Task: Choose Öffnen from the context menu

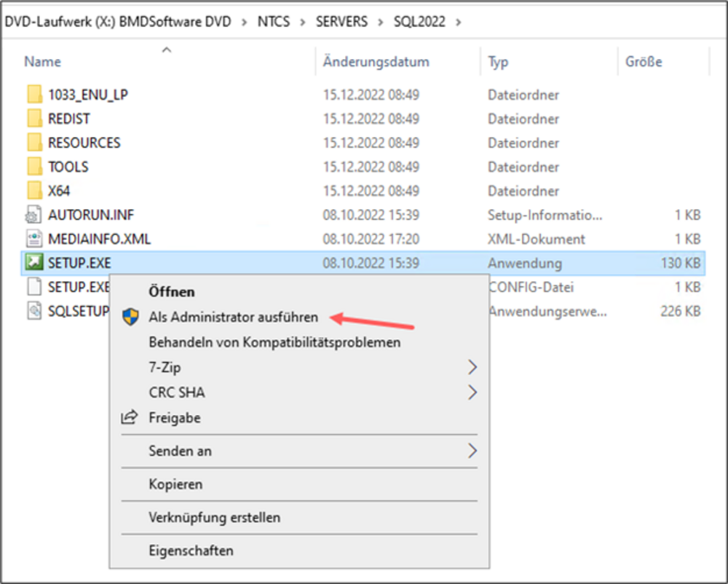Action: (172, 291)
